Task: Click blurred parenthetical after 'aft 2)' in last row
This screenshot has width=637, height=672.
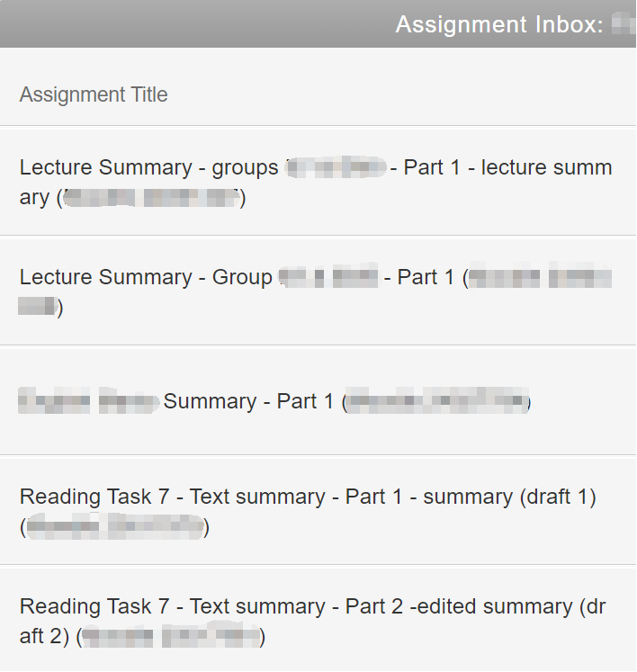Action: pyautogui.click(x=171, y=638)
